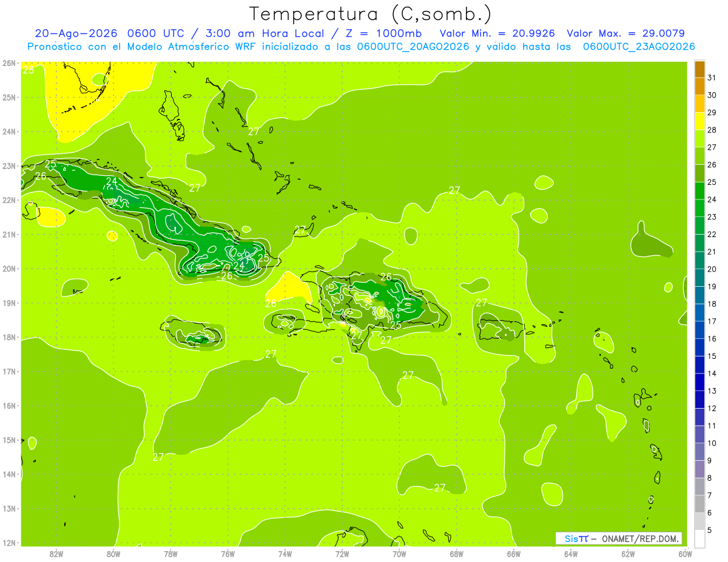The height and width of the screenshot is (562, 728).
Task: Click the "14N" latitude axis label
Action: pyautogui.click(x=9, y=474)
